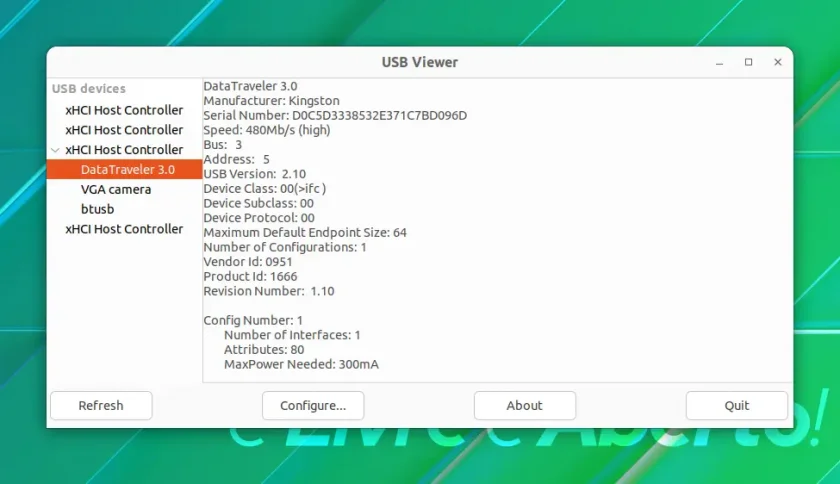Screen dimensions: 840x484
Task: Click the Attributes: 80 line
Action: click(x=264, y=349)
